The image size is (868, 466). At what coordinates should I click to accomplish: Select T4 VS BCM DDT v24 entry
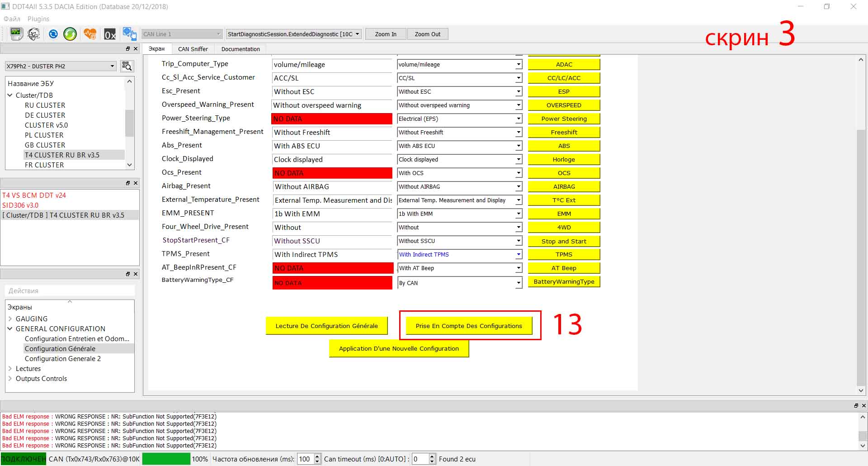[34, 195]
